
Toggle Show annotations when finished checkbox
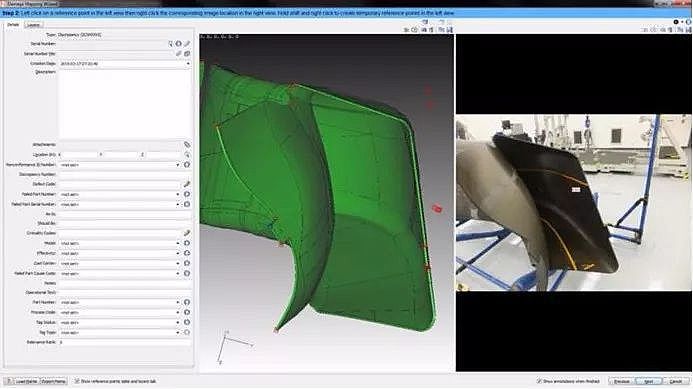pos(539,381)
